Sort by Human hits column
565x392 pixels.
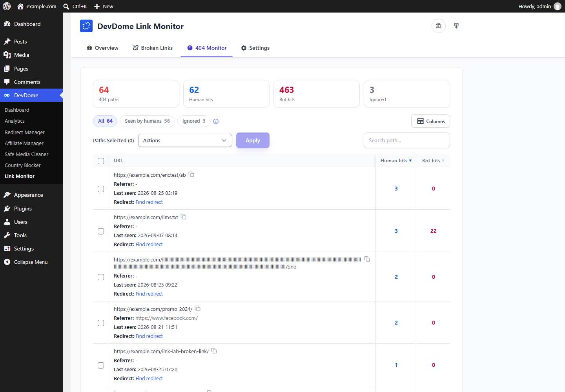pyautogui.click(x=396, y=161)
